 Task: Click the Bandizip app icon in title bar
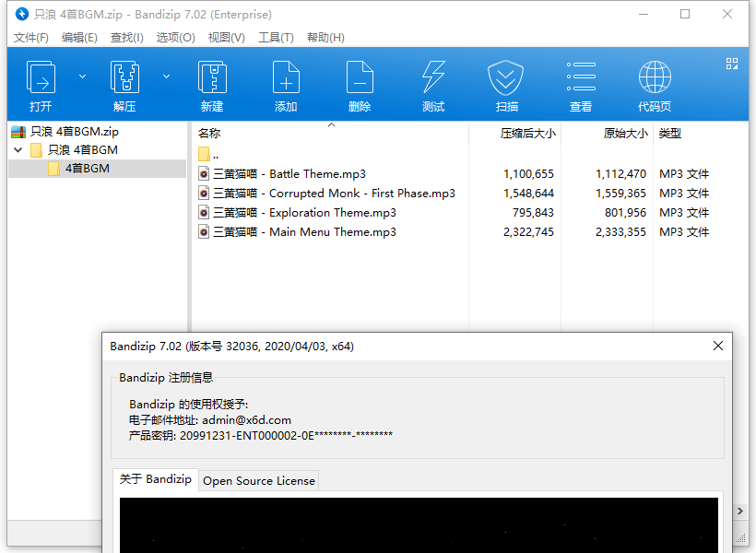point(22,14)
